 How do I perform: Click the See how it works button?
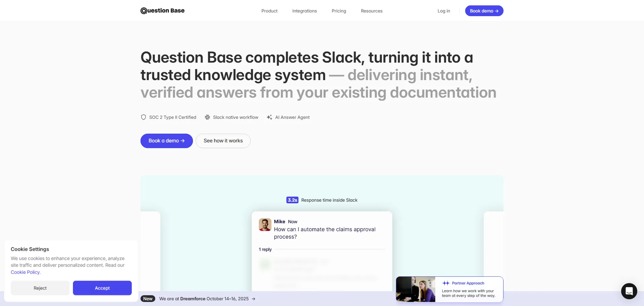pos(223,141)
